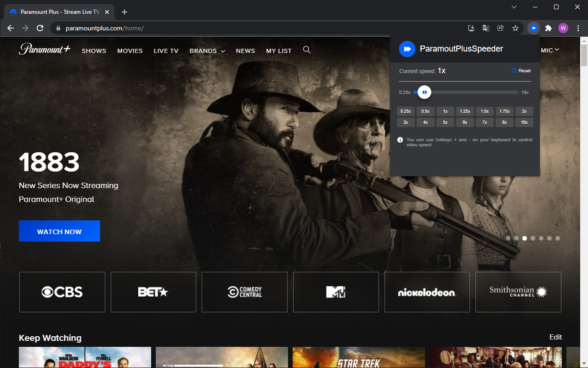588x368 pixels.
Task: Click the share page icon in address bar
Action: 501,28
